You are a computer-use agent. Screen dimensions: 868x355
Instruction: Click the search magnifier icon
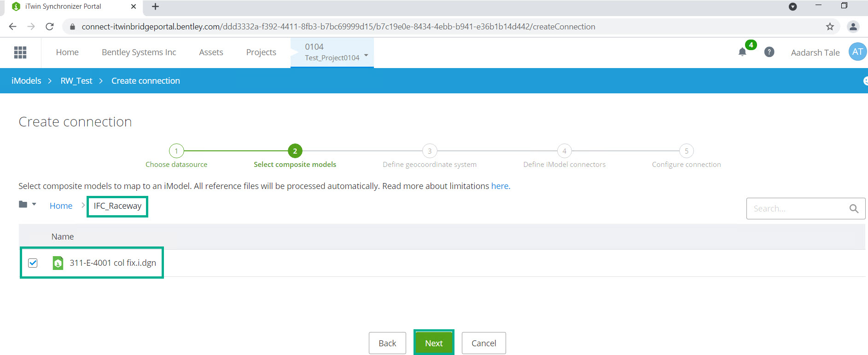coord(854,209)
